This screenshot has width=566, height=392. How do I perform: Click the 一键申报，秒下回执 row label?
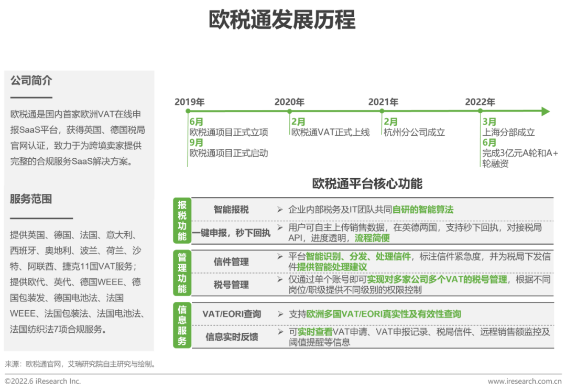pos(231,233)
